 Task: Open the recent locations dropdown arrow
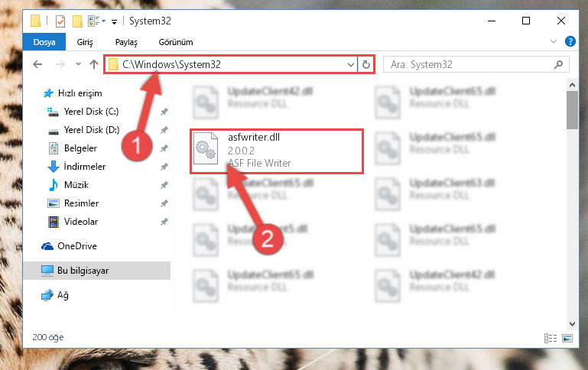click(78, 64)
